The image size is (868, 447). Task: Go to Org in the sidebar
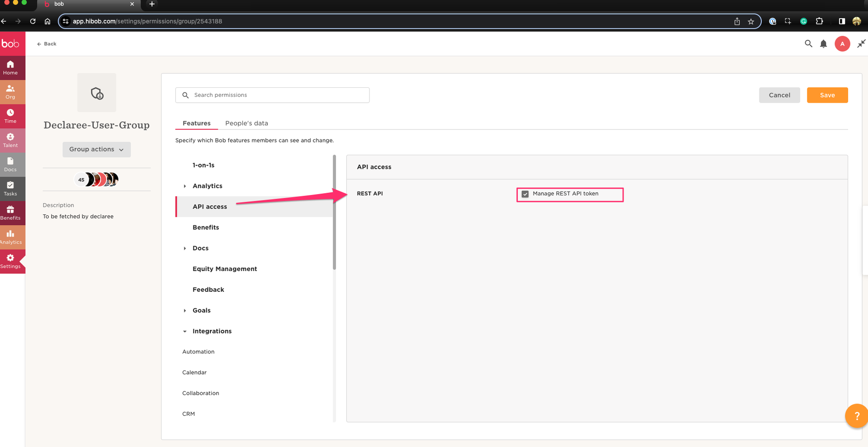coord(10,92)
